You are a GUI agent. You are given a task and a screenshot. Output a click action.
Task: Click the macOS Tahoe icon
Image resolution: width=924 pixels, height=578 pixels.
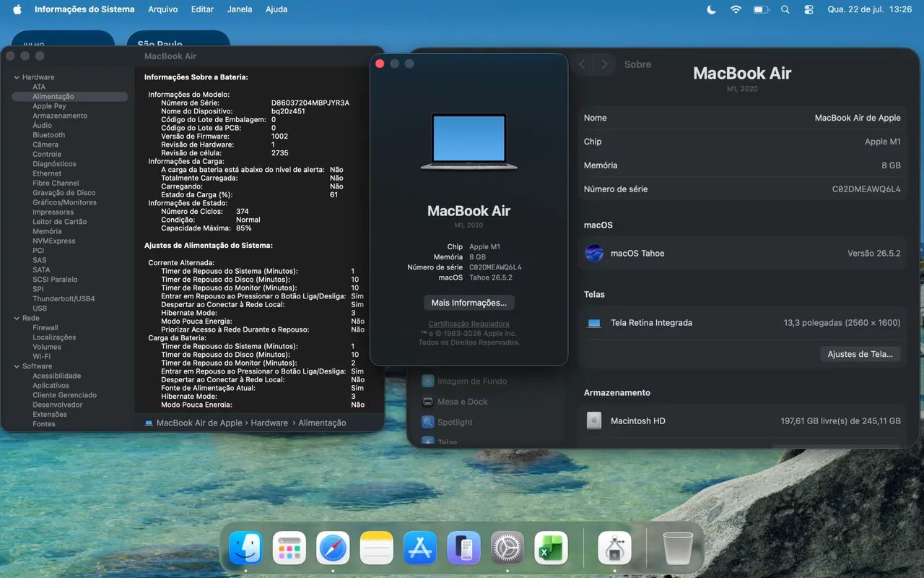coord(594,254)
